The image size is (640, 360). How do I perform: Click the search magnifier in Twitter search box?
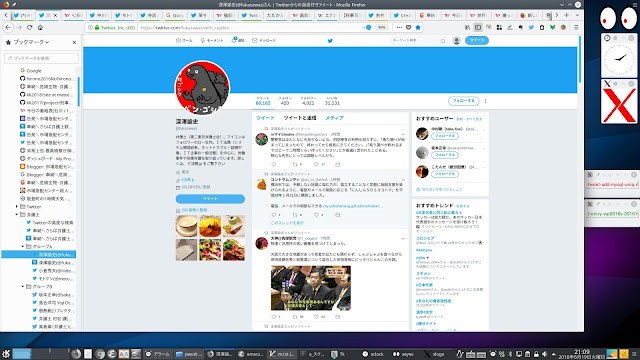point(443,41)
